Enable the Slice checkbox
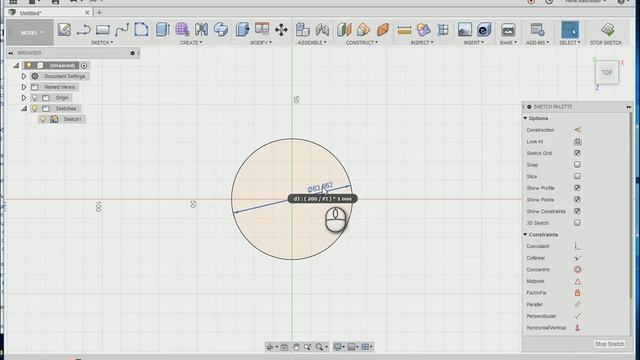This screenshot has width=640, height=360. tap(577, 176)
